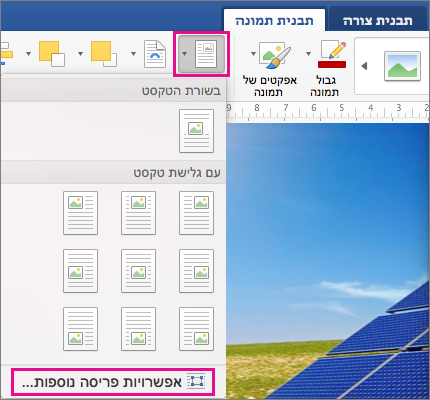The width and height of the screenshot is (430, 400).
Task: Click the solar panel picture in document
Action: pos(328,261)
